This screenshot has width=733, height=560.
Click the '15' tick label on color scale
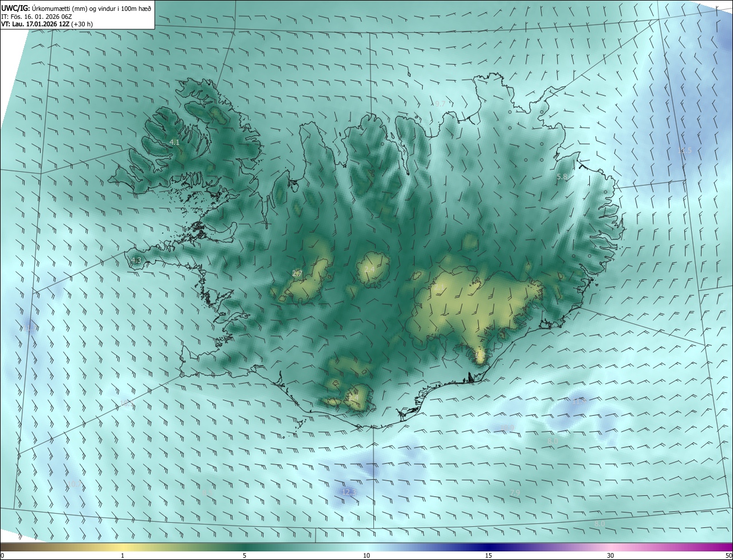(x=488, y=555)
